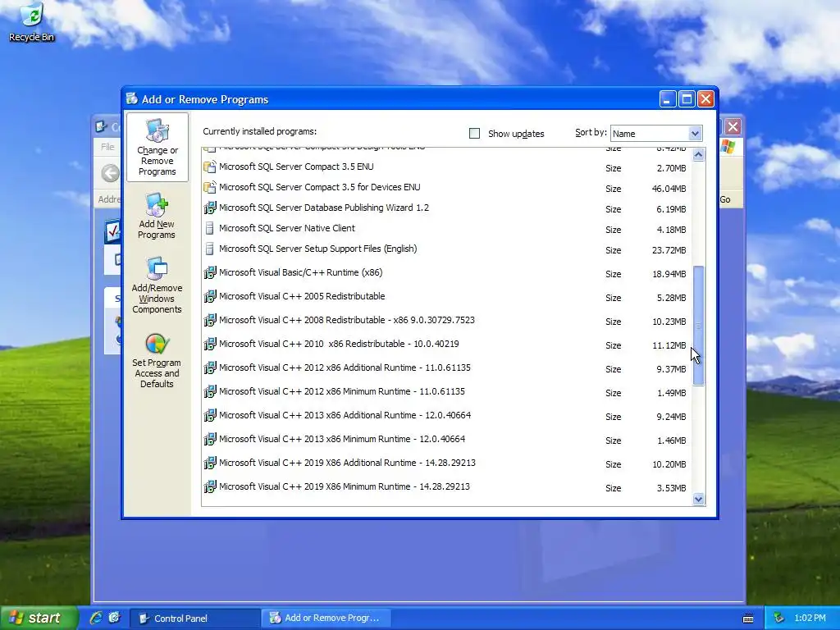The height and width of the screenshot is (630, 840).
Task: Open Change or Remove Programs section
Action: pyautogui.click(x=157, y=148)
